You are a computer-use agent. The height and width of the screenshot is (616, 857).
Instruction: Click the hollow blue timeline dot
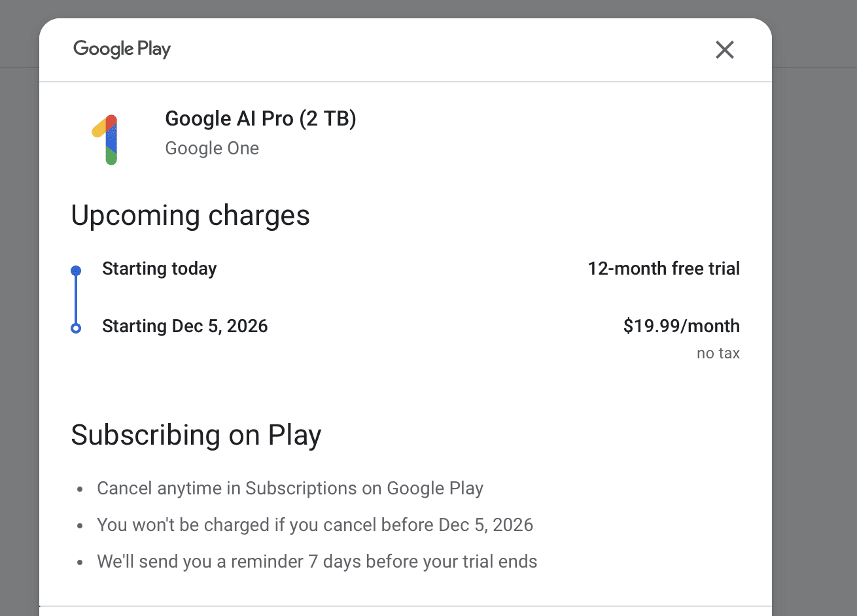tap(76, 328)
